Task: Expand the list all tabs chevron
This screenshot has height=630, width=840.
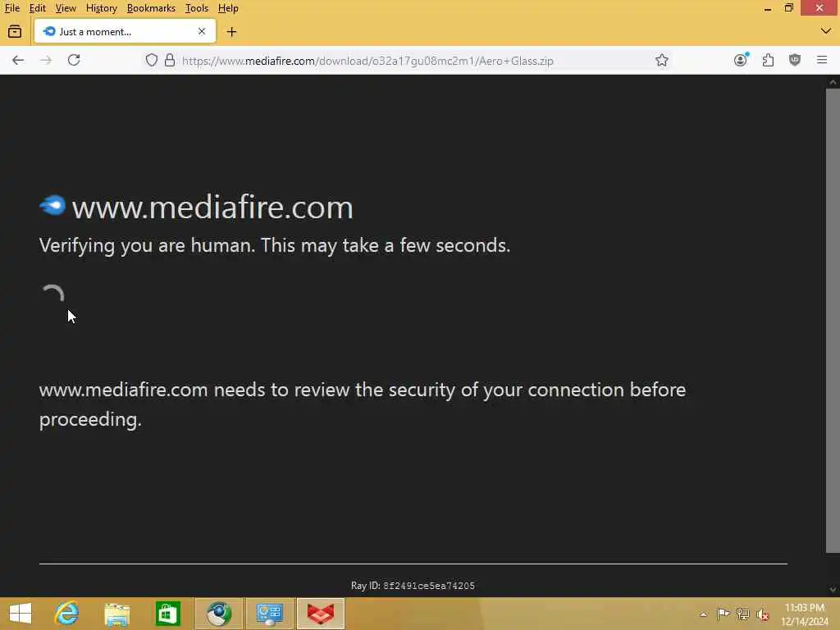Action: [x=825, y=31]
